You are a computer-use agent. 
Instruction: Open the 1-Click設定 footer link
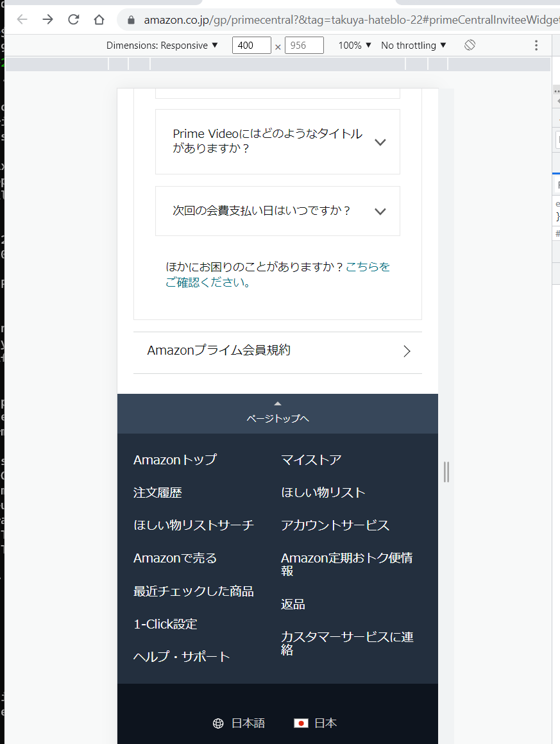(165, 624)
